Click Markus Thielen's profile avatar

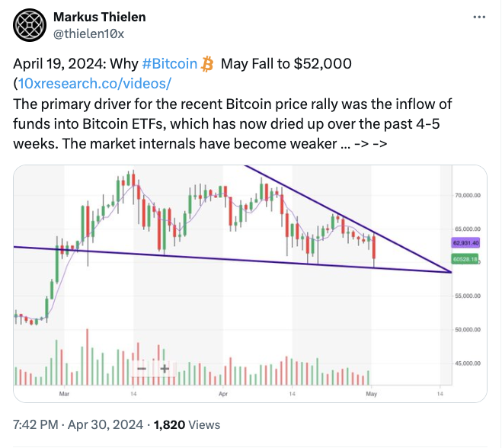tap(29, 24)
